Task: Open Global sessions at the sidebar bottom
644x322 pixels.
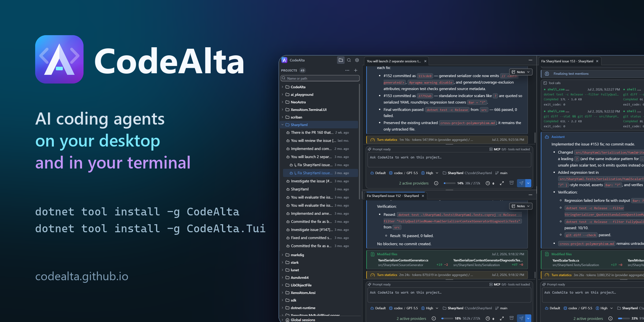Action: coord(303,320)
